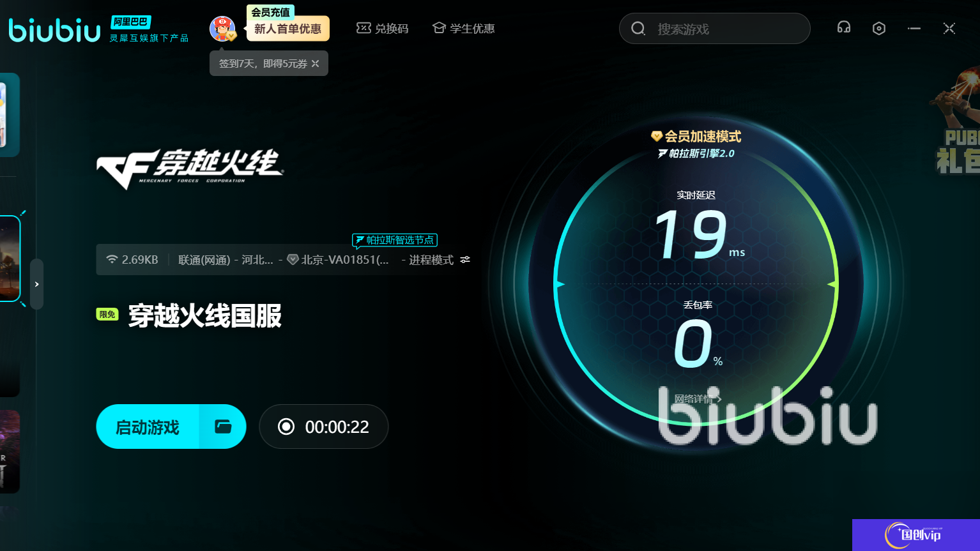Dismiss the 签到7天 coupon tooltip
This screenshot has width=980, height=551.
click(x=316, y=64)
